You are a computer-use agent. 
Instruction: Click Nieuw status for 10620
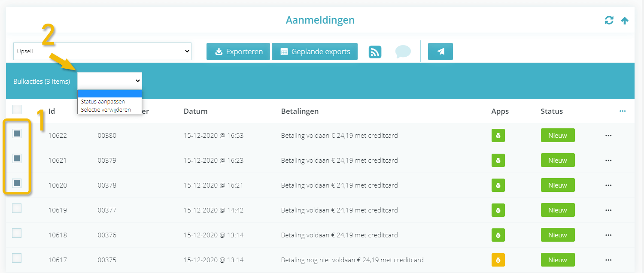[558, 185]
